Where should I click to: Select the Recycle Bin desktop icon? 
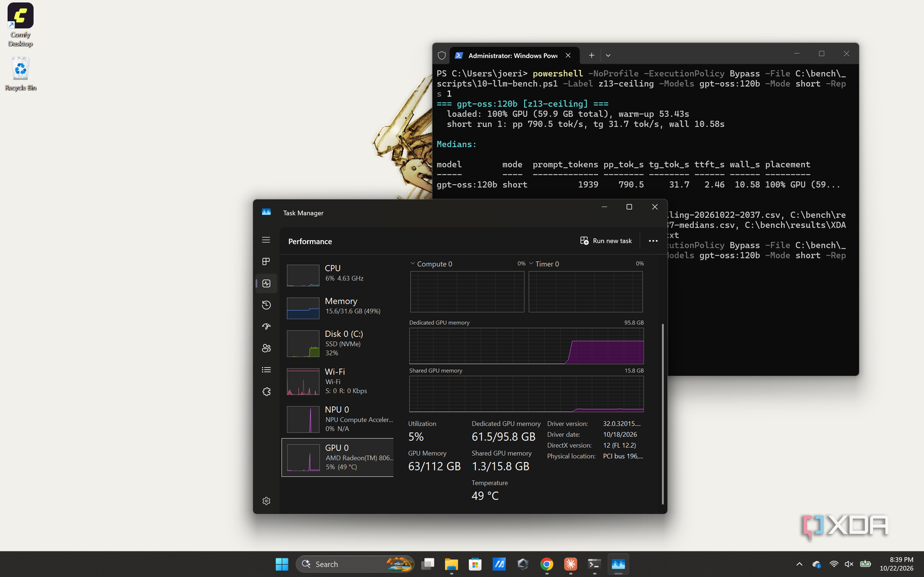click(21, 74)
